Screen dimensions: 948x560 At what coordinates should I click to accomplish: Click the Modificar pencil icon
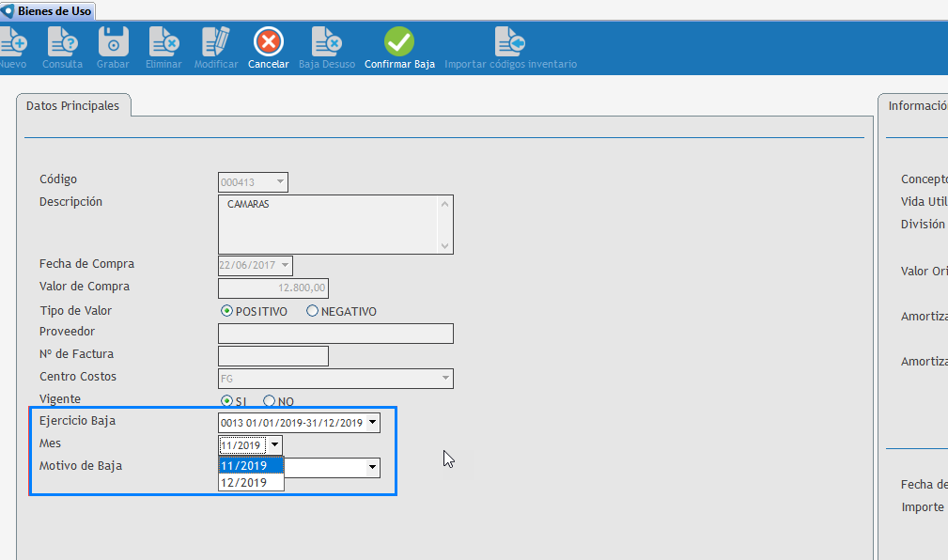(216, 42)
